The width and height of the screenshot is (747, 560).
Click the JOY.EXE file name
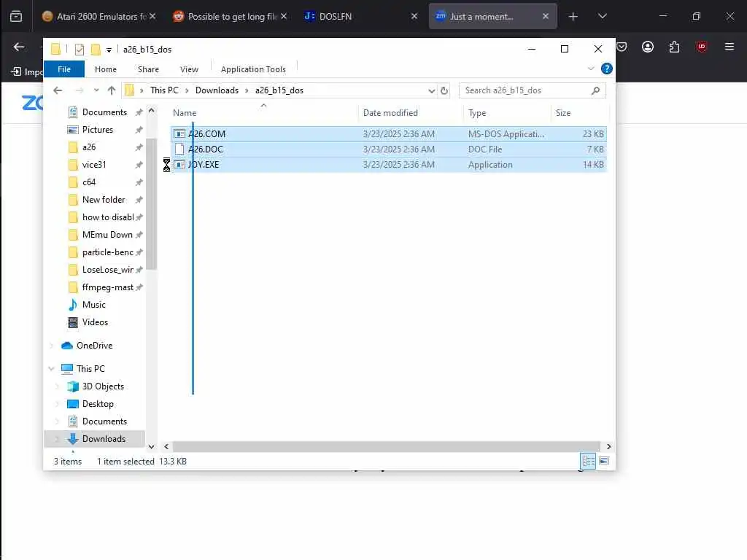(x=204, y=164)
